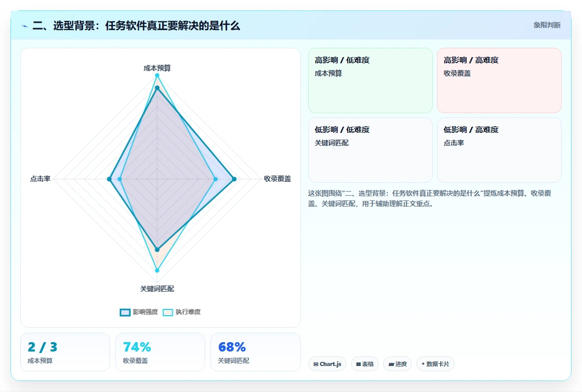Click the description paragraph starting 这张图围绕
The width and height of the screenshot is (582, 392).
click(429, 198)
